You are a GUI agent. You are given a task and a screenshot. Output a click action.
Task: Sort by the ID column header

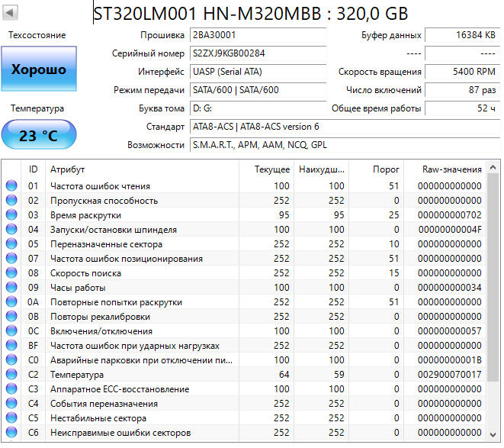(33, 169)
